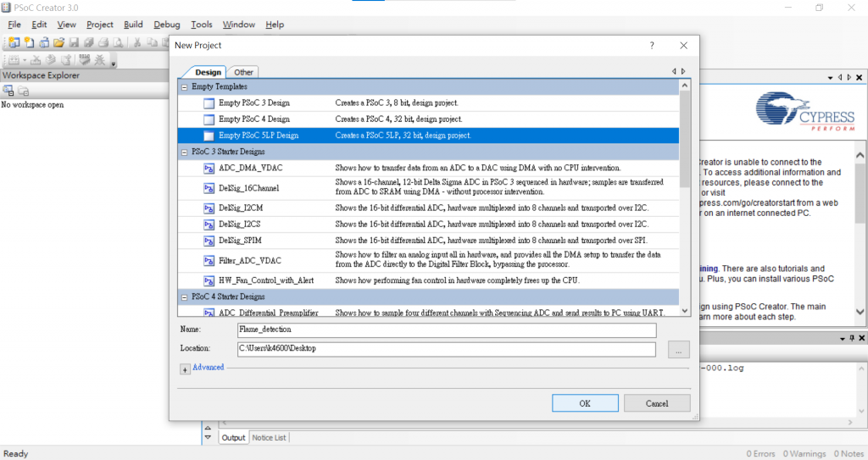The width and height of the screenshot is (868, 460).
Task: Click the Save disk icon
Action: (x=74, y=42)
